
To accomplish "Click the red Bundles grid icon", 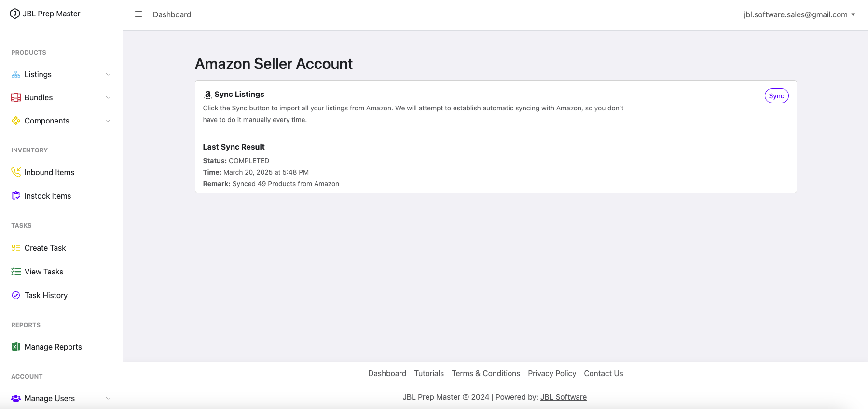I will [x=16, y=97].
